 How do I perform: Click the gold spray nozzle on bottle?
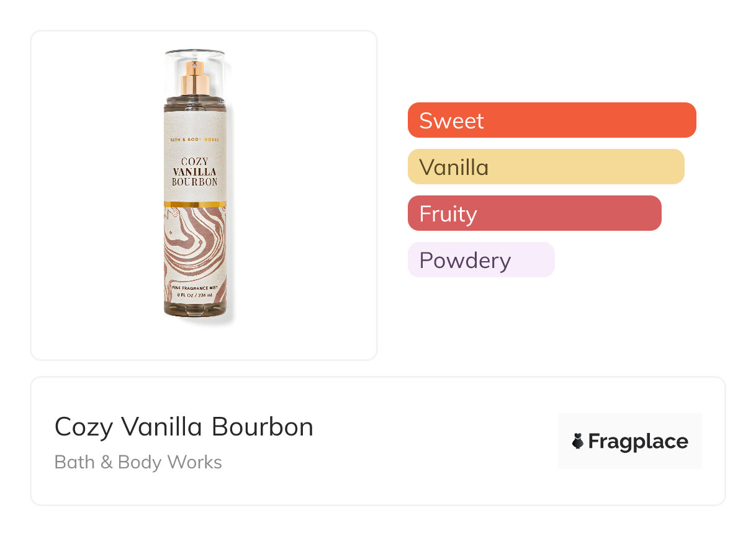[195, 80]
